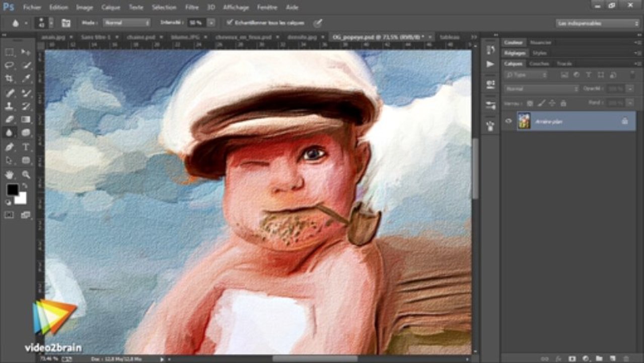This screenshot has width=644, height=363.
Task: Lock all padlock icon next to Verrou
Action: (563, 103)
